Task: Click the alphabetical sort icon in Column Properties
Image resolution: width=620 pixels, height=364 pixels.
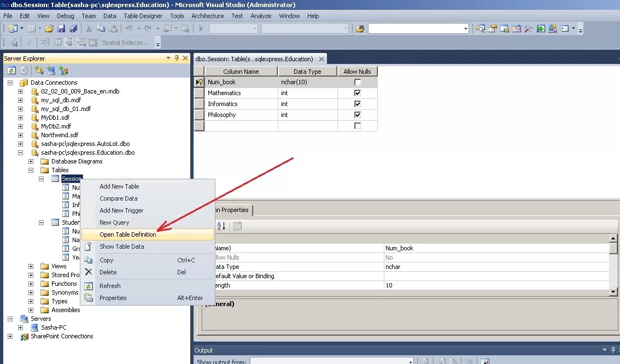Action: point(221,226)
